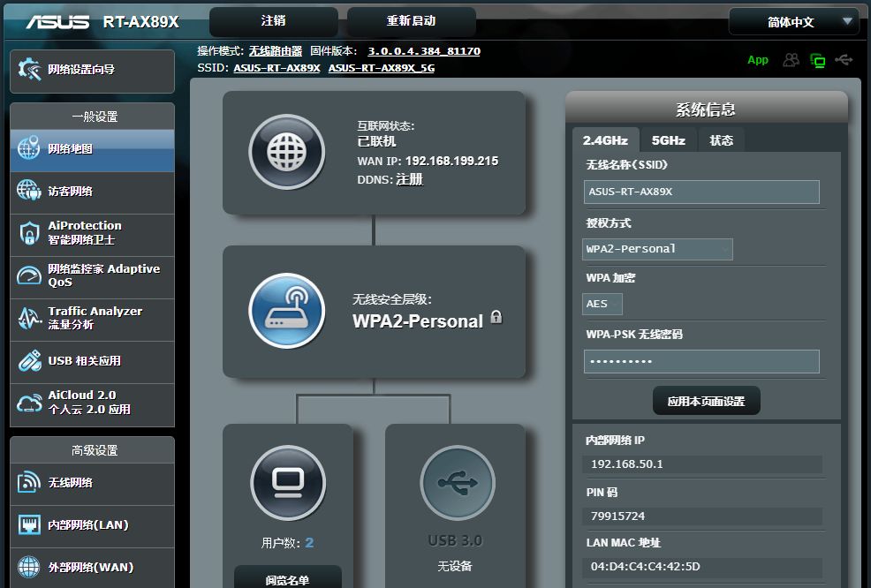Click the LAN MAC address 04:D4:C4:C4:42:5D
The height and width of the screenshot is (588, 871).
tap(646, 566)
